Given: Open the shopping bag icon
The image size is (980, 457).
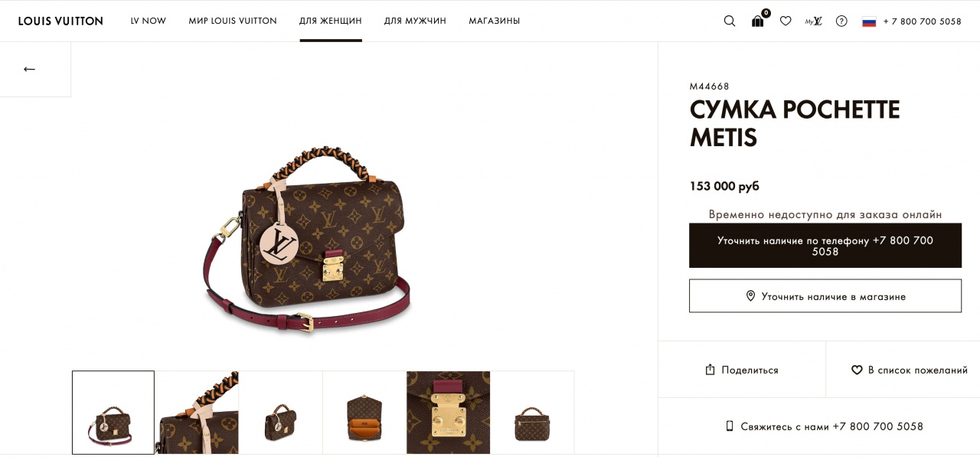Looking at the screenshot, I should [x=758, y=21].
